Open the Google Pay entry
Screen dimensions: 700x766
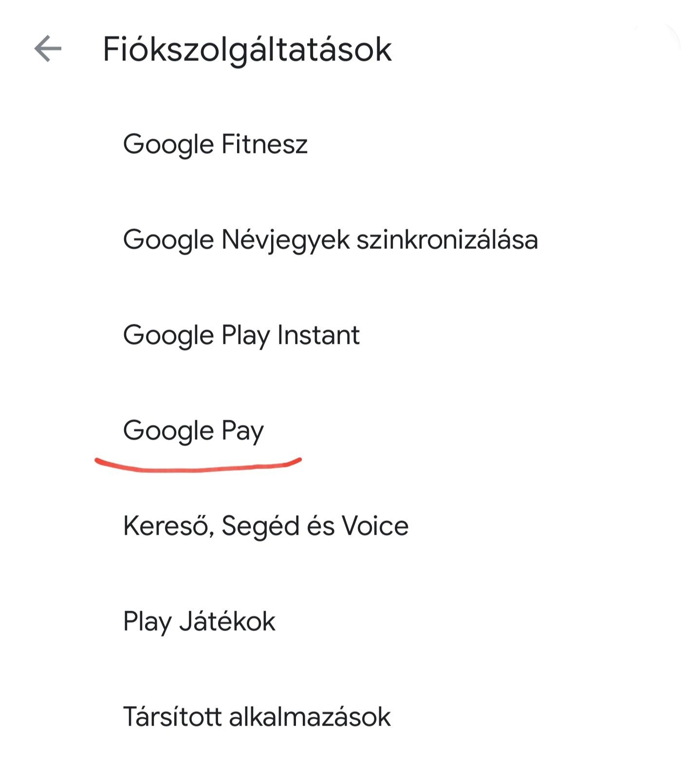click(350, 430)
